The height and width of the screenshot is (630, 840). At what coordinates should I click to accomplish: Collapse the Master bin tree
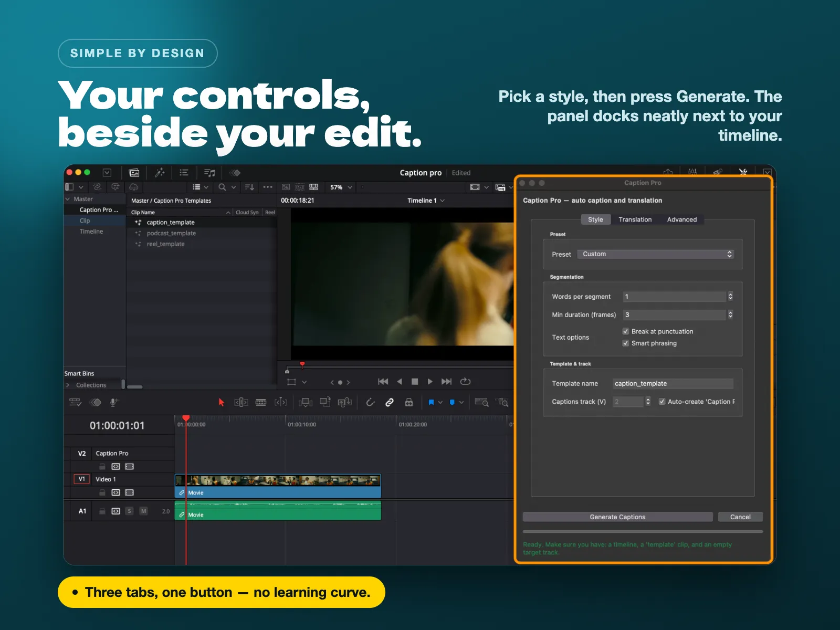click(x=67, y=199)
